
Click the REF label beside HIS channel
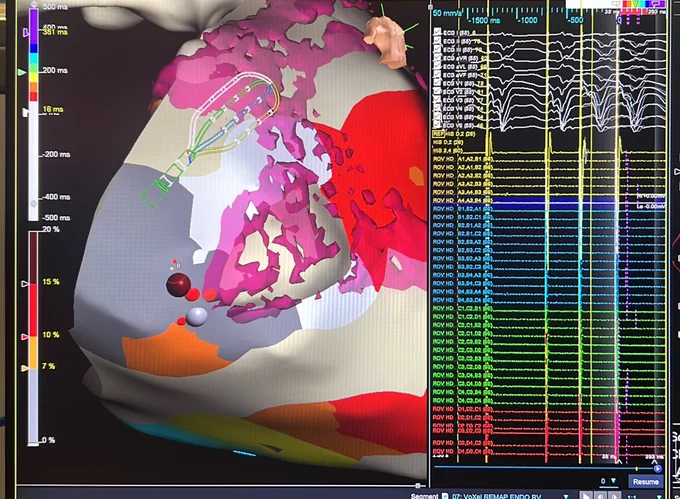tap(437, 134)
